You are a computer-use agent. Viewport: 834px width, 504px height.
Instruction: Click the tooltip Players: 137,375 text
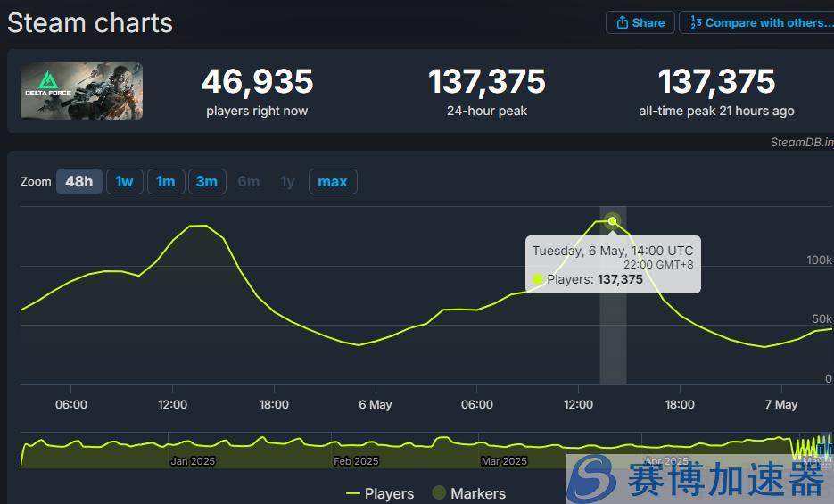pos(595,279)
